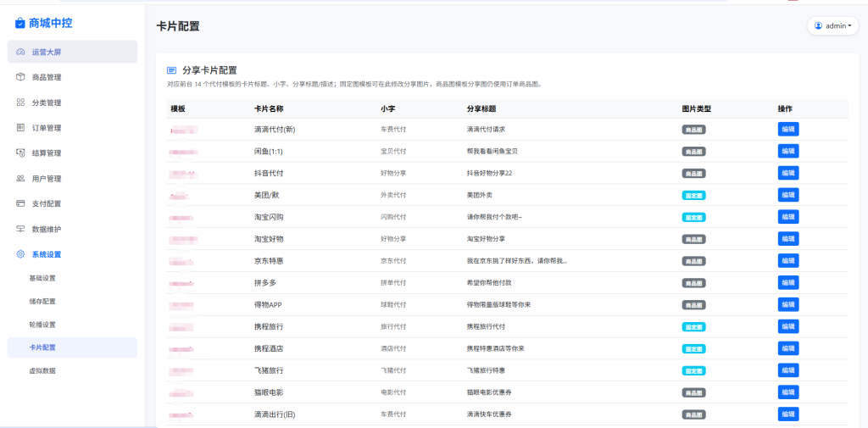Click 编辑 for 美团/歉 row
Viewport: 868px width, 428px height.
[787, 195]
